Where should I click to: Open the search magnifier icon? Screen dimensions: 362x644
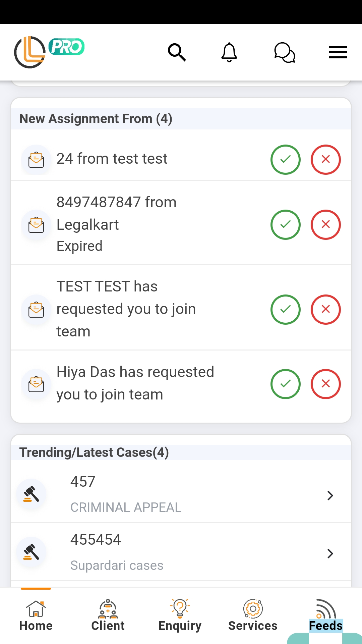177,52
